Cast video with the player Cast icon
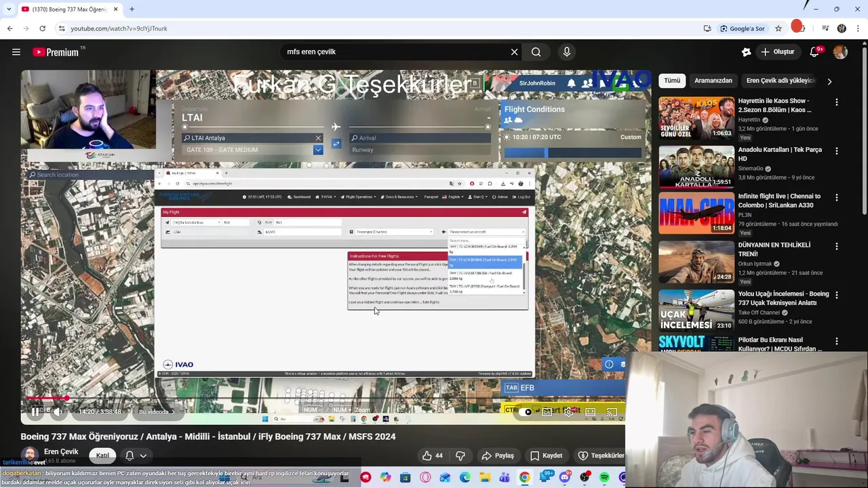 pyautogui.click(x=612, y=412)
